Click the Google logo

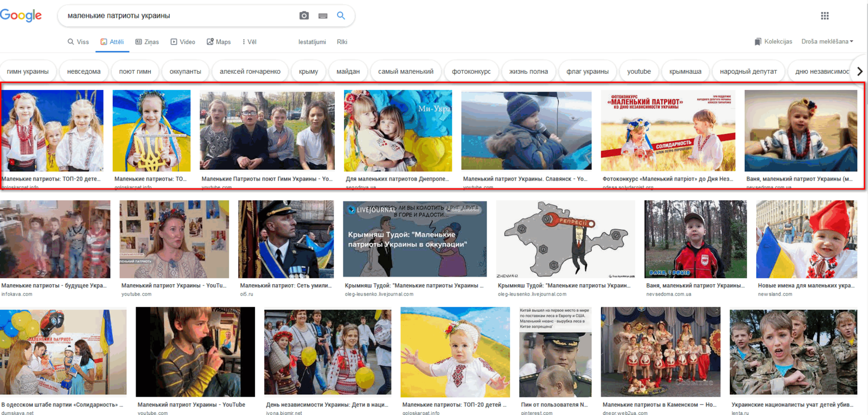coord(21,15)
